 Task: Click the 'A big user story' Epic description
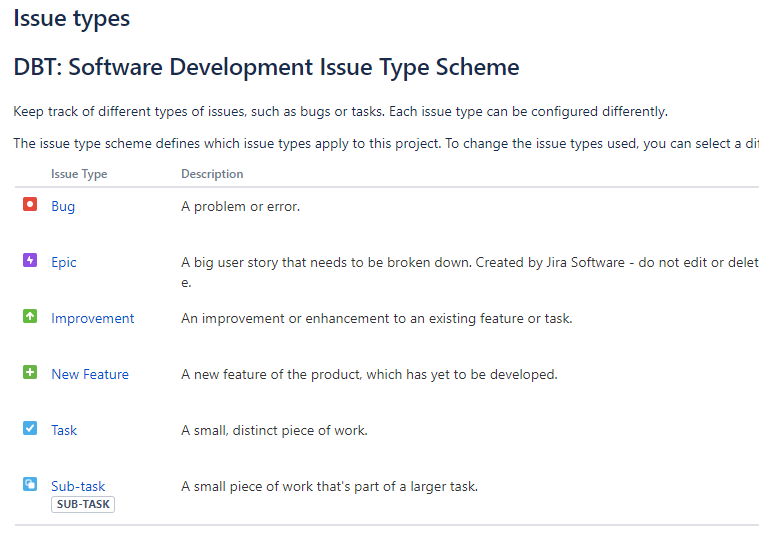pos(470,272)
